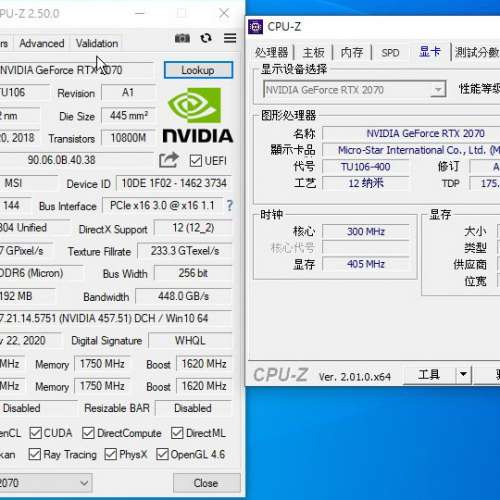Click the CPU-Z core clock 300 MHz value
This screenshot has width=500, height=500.
tap(366, 231)
